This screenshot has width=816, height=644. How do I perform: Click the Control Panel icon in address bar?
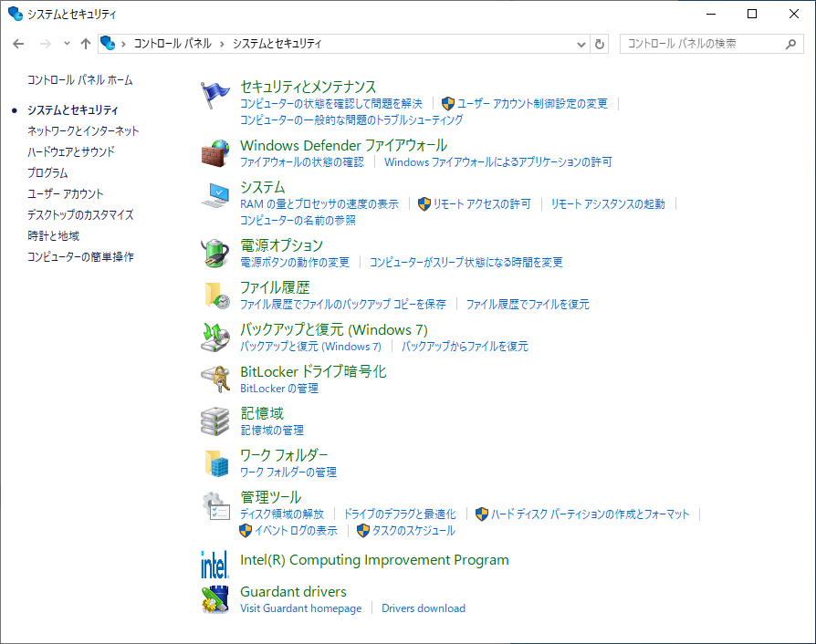[108, 43]
